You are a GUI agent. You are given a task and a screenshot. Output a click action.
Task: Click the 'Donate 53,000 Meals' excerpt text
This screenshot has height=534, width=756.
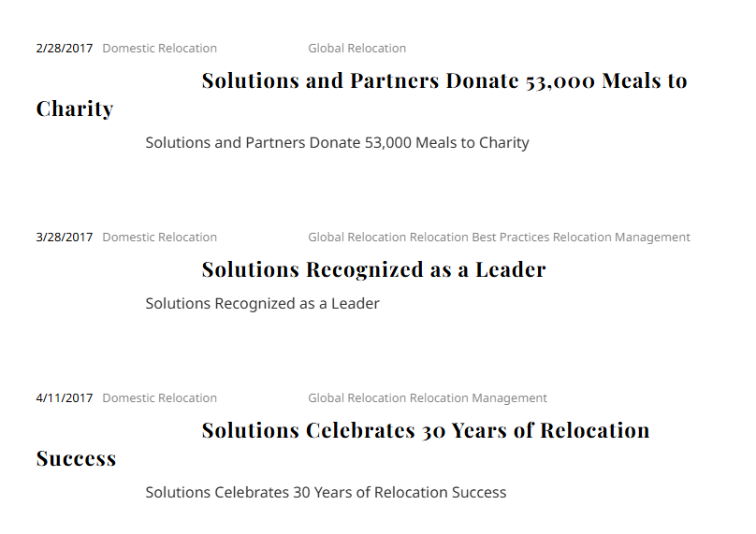point(337,143)
